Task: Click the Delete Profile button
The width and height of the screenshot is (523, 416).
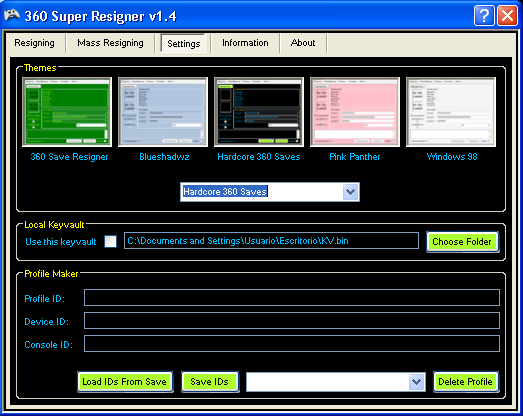Action: pos(465,382)
